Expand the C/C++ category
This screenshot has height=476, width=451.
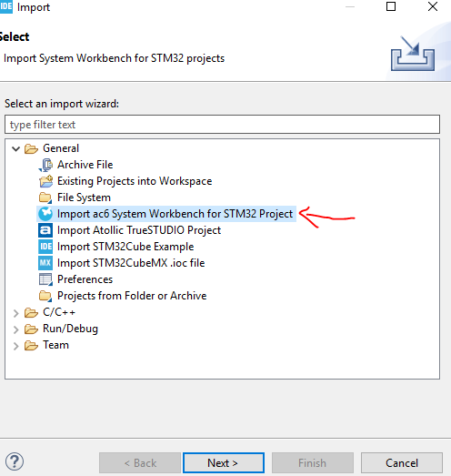[15, 313]
